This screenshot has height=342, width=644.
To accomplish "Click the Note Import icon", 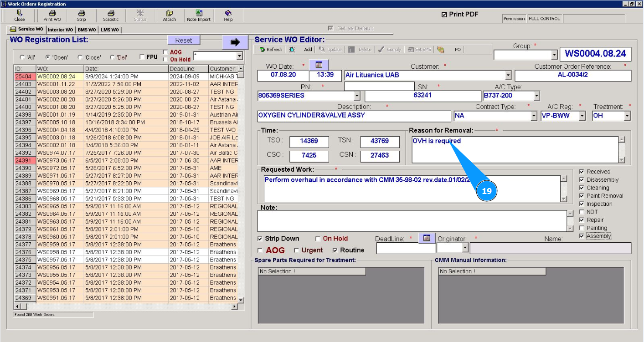I will pyautogui.click(x=199, y=15).
